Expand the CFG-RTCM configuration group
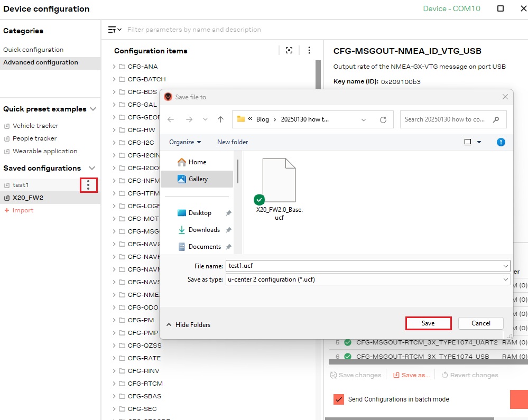This screenshot has height=420, width=528. (x=114, y=384)
